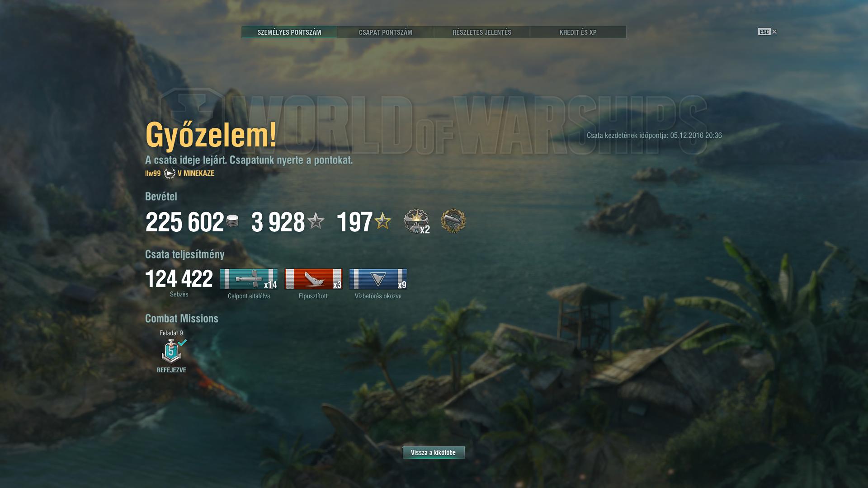868x488 pixels.
Task: Select the Személyes Pontszám tab
Action: pos(289,32)
